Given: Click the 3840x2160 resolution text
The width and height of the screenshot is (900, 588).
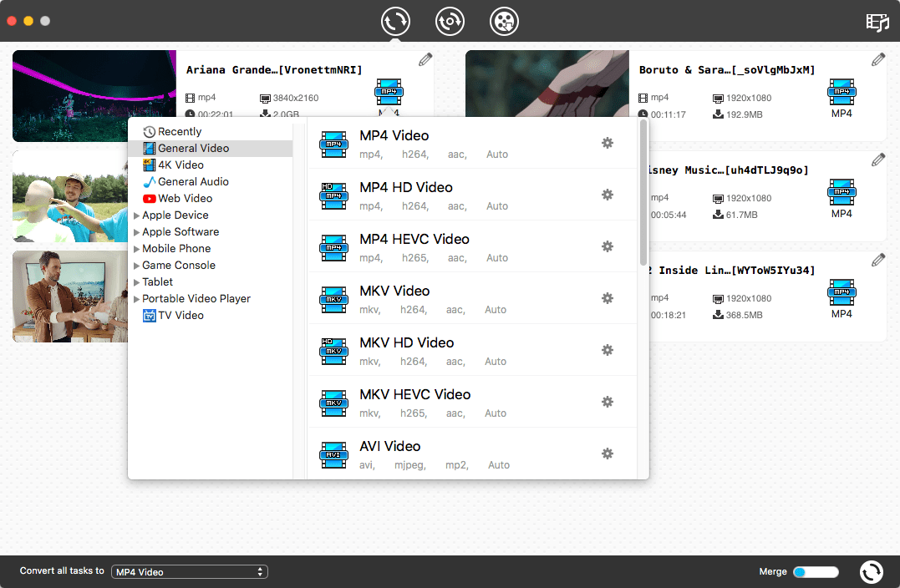Looking at the screenshot, I should point(296,98).
